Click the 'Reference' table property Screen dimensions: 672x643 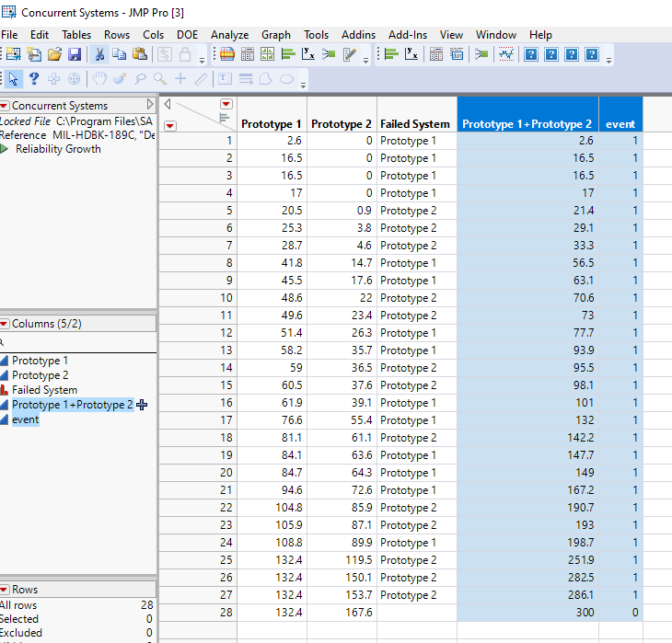[x=23, y=135]
